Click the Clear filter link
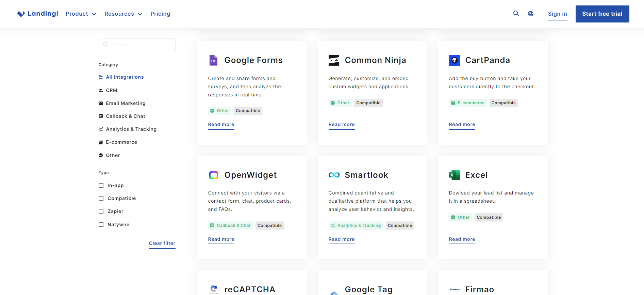Viewport: 644px width, 295px height. (162, 244)
